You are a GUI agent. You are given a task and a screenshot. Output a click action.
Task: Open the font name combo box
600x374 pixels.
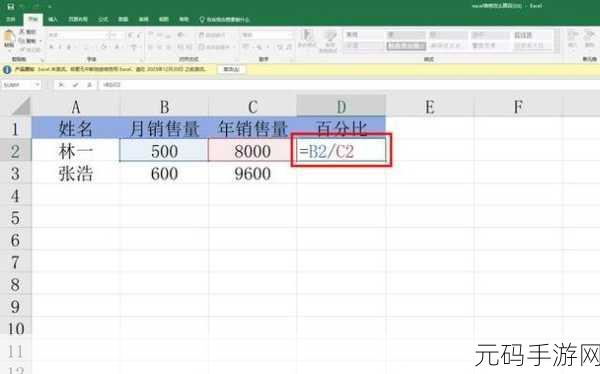click(x=78, y=35)
